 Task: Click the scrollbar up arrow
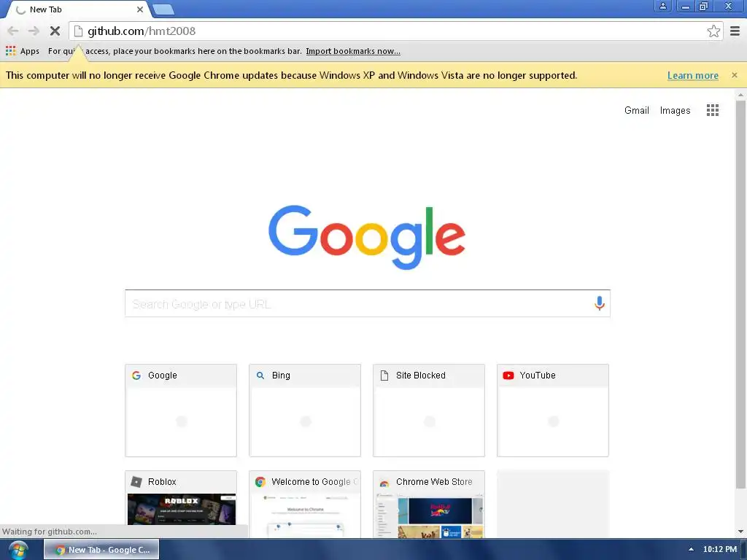coord(740,95)
